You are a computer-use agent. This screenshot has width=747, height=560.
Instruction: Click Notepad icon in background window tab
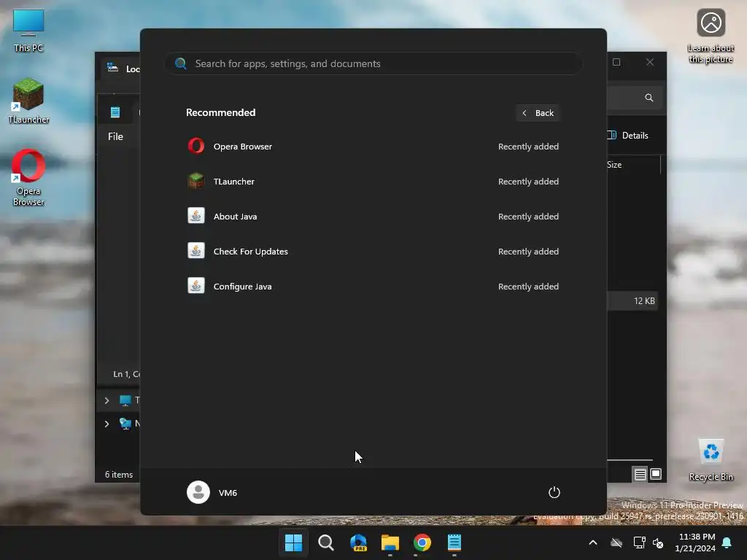click(x=115, y=112)
